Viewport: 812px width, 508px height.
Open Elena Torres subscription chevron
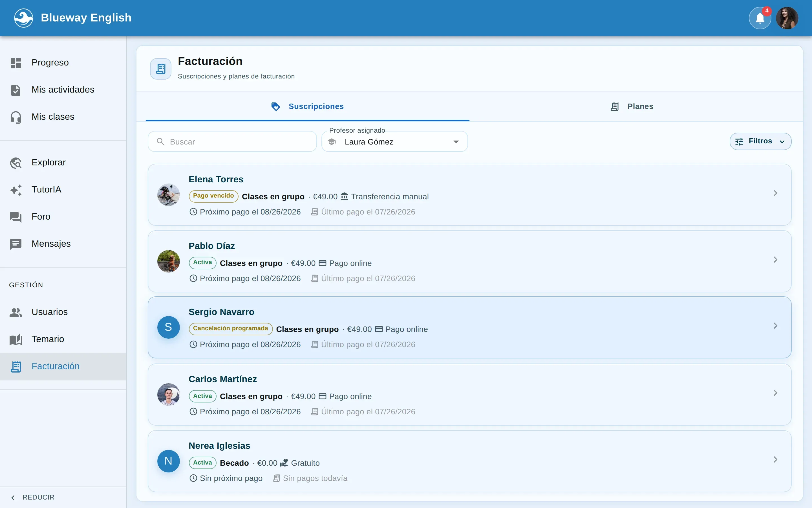pos(775,193)
